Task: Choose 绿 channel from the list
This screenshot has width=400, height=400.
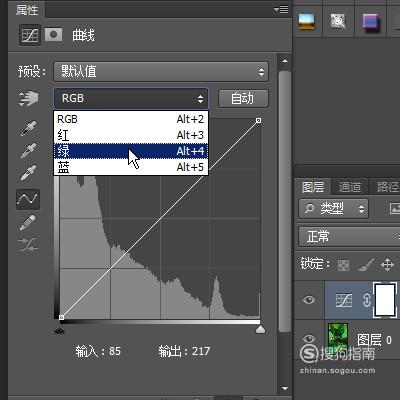Action: [131, 151]
